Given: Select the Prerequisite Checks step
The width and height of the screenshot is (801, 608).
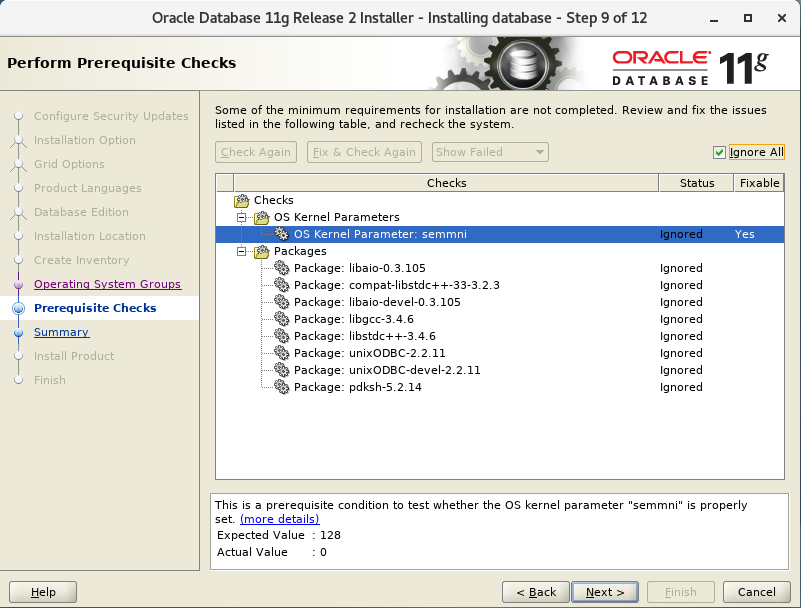Looking at the screenshot, I should pyautogui.click(x=95, y=308).
